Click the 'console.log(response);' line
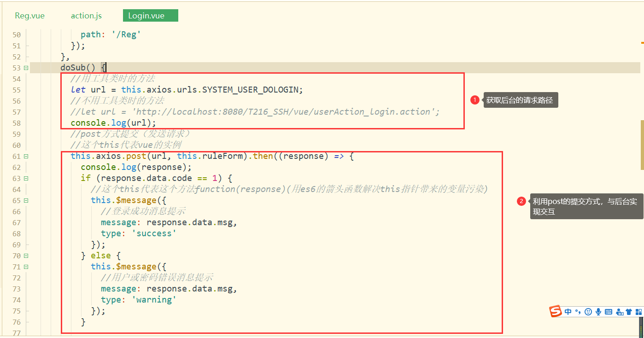Image resolution: width=644 pixels, height=338 pixels. [x=136, y=167]
